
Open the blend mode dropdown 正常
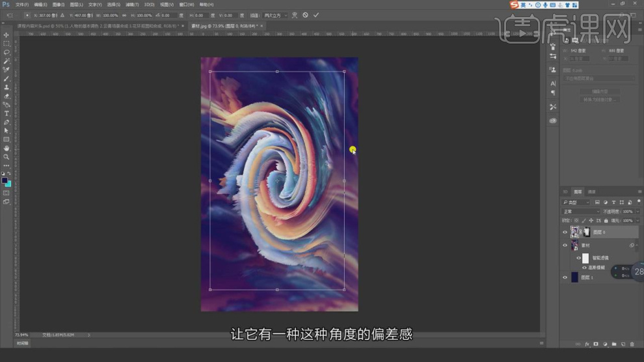tap(580, 211)
